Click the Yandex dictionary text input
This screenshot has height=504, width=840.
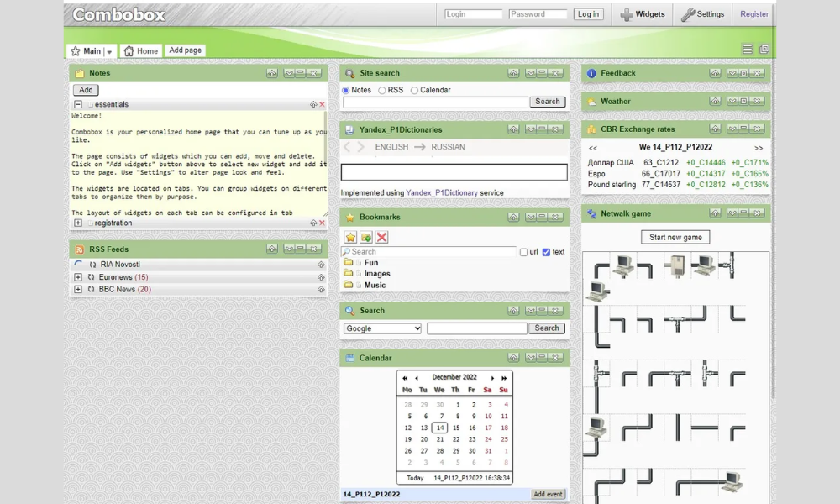click(454, 172)
